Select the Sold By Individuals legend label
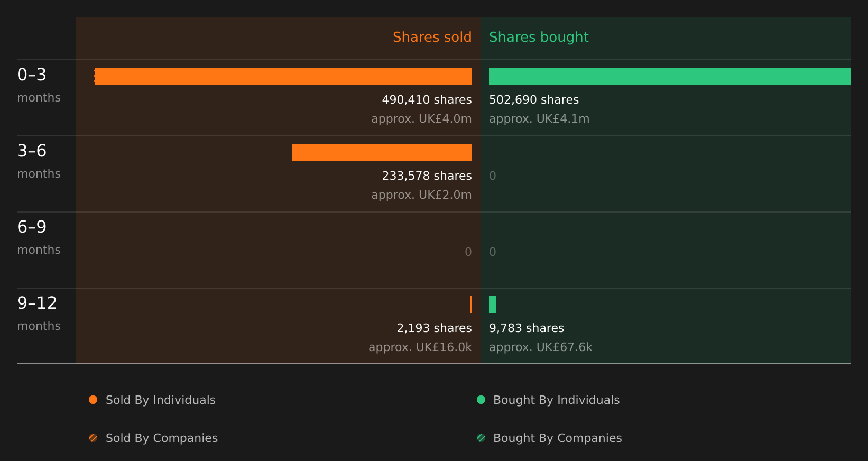868x461 pixels. (x=161, y=400)
